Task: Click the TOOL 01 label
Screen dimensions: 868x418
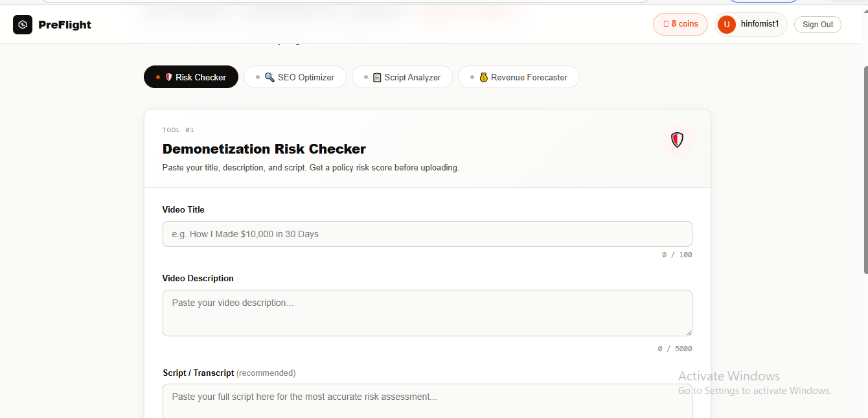Action: pyautogui.click(x=178, y=130)
